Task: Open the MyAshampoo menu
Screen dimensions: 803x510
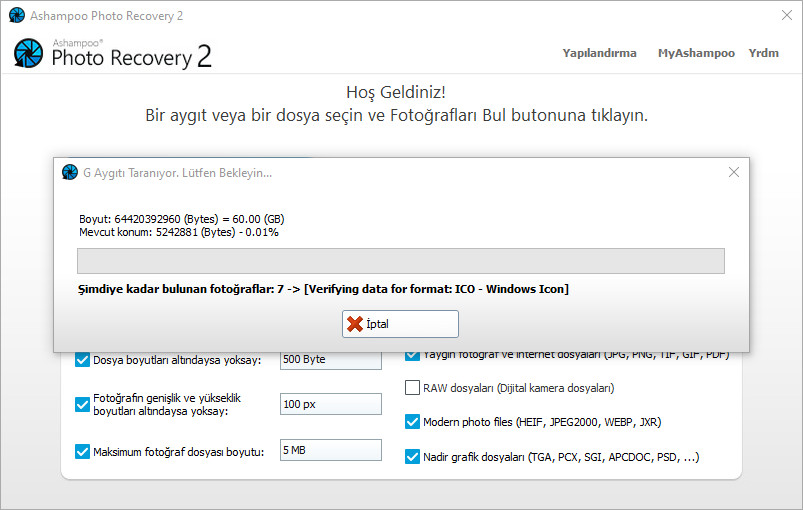Action: pos(696,53)
